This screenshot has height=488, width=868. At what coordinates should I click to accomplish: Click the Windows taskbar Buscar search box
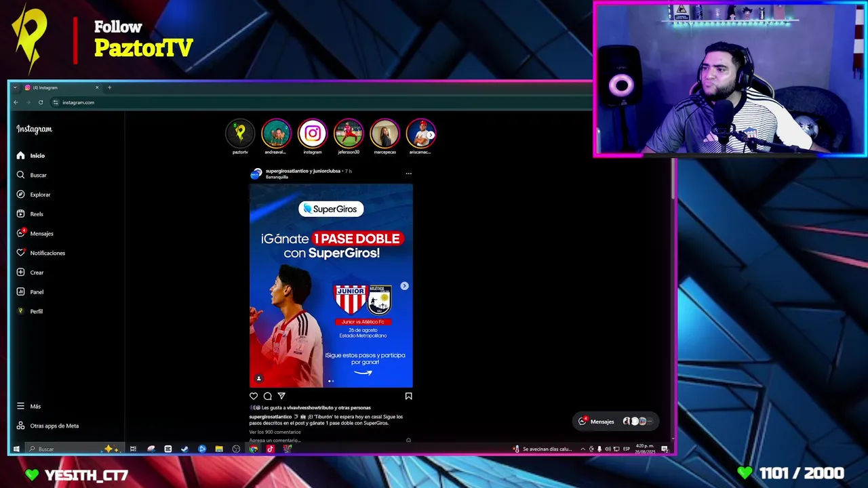tap(75, 449)
